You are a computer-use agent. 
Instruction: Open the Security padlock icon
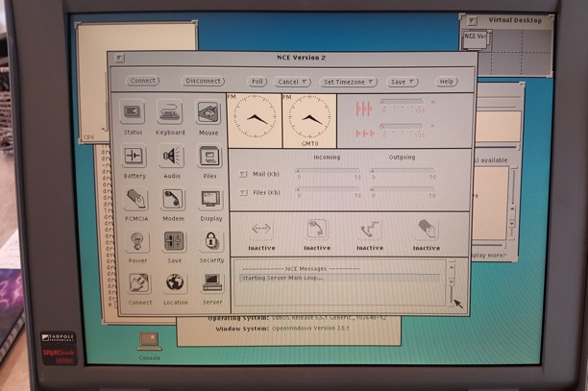tap(211, 241)
